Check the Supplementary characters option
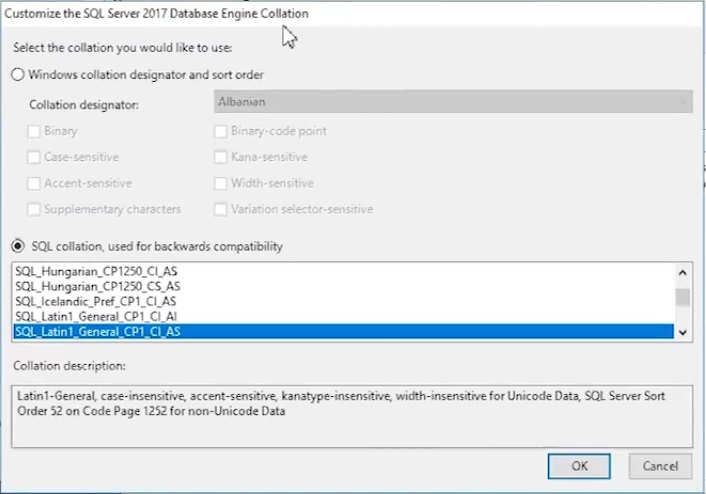The image size is (706, 494). [34, 209]
